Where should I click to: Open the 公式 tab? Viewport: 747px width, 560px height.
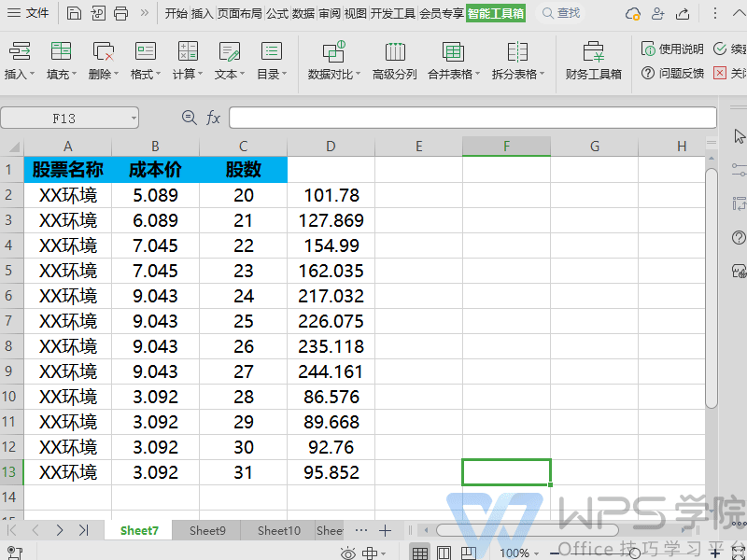277,13
